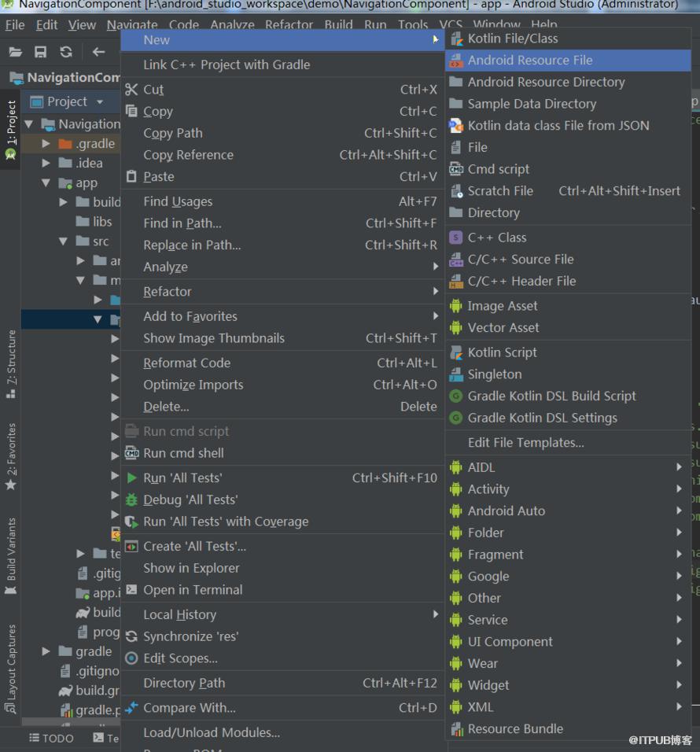Expand the .idea folder
This screenshot has width=700, height=752.
coord(46,163)
